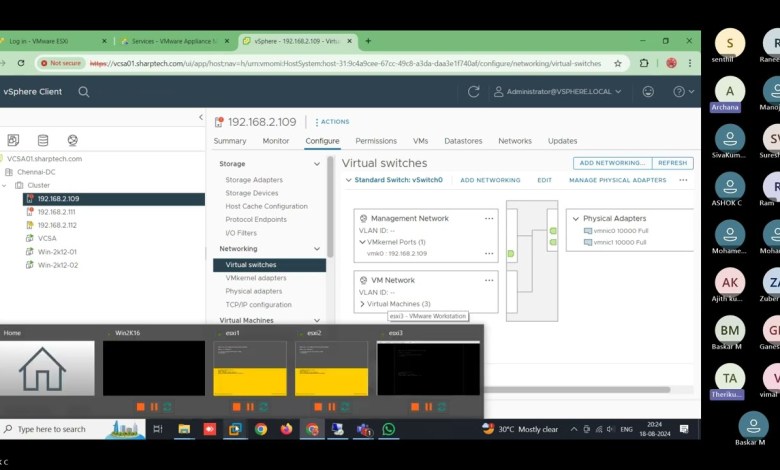780x470 pixels.
Task: Click vSwitch0 EDIT link
Action: pyautogui.click(x=544, y=180)
